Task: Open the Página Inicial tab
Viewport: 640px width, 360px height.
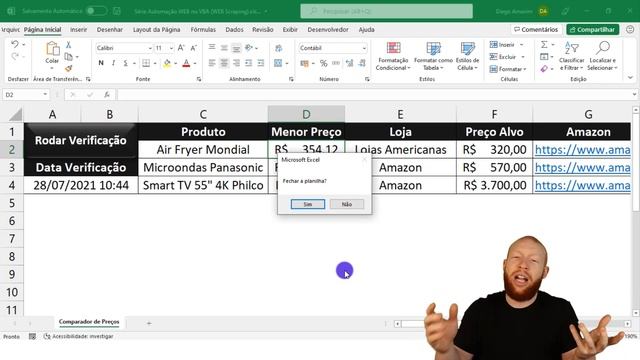Action: [x=42, y=29]
